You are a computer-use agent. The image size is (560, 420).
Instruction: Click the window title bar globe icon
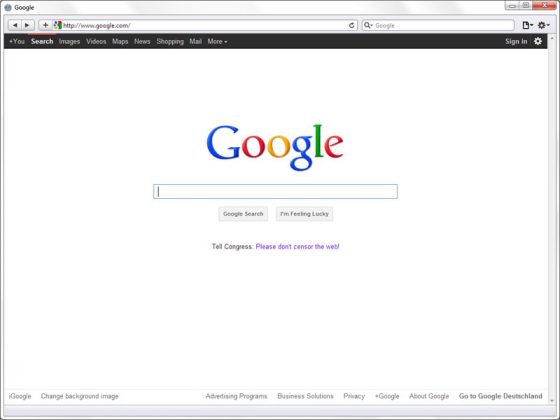[x=8, y=8]
